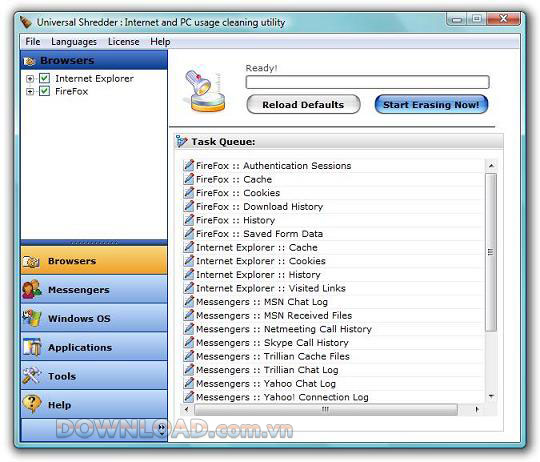Expand the Internet Explorer tree node
The width and height of the screenshot is (540, 462).
30,79
